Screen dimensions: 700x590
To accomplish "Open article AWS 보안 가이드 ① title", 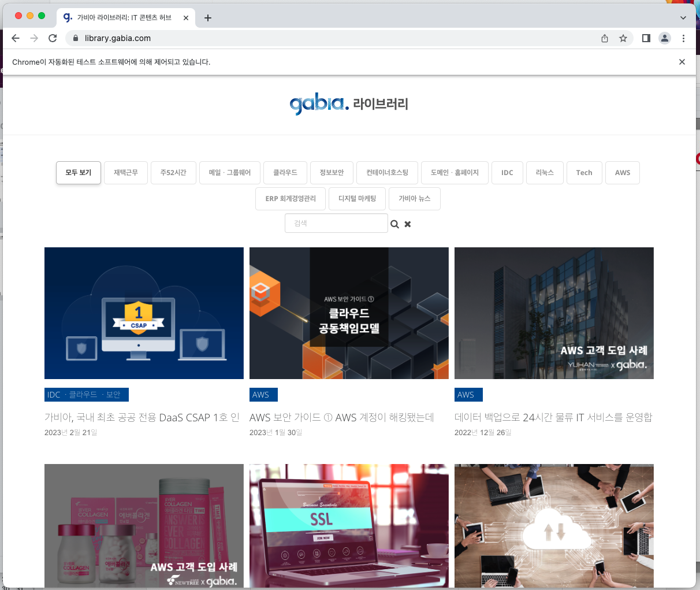I will tap(342, 417).
